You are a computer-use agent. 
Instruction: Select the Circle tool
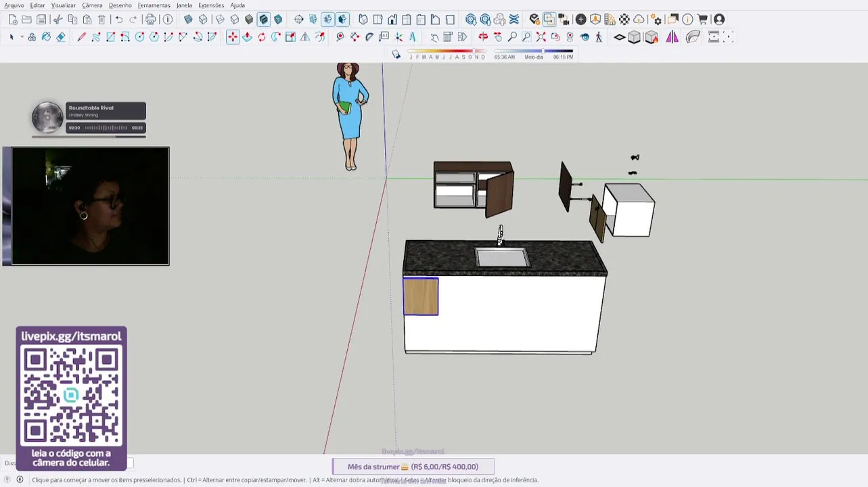coord(139,37)
